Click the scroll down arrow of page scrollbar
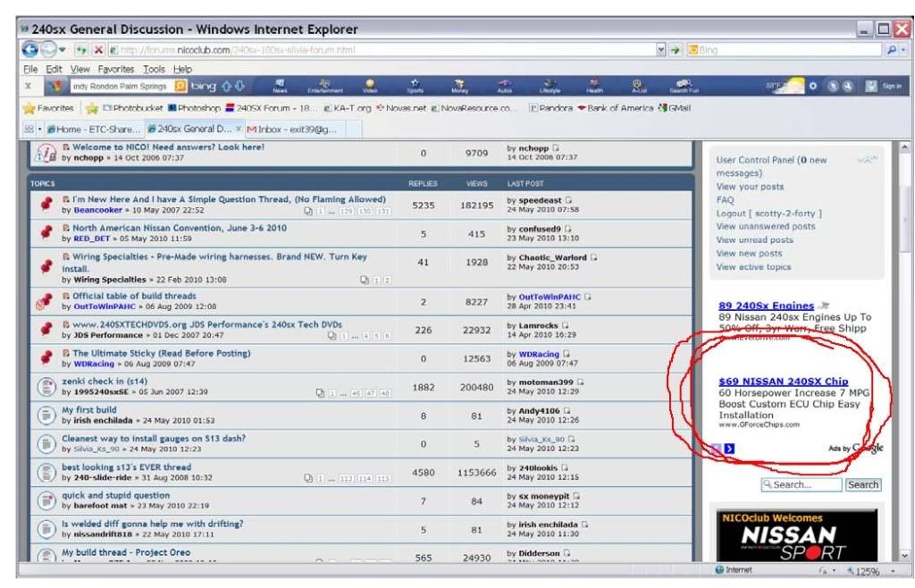The height and width of the screenshot is (588, 915). point(904,556)
